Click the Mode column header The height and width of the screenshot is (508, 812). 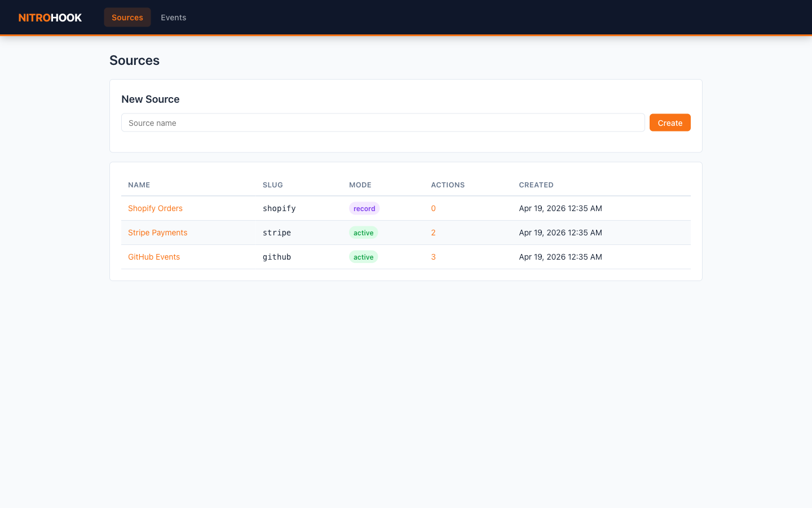click(360, 185)
